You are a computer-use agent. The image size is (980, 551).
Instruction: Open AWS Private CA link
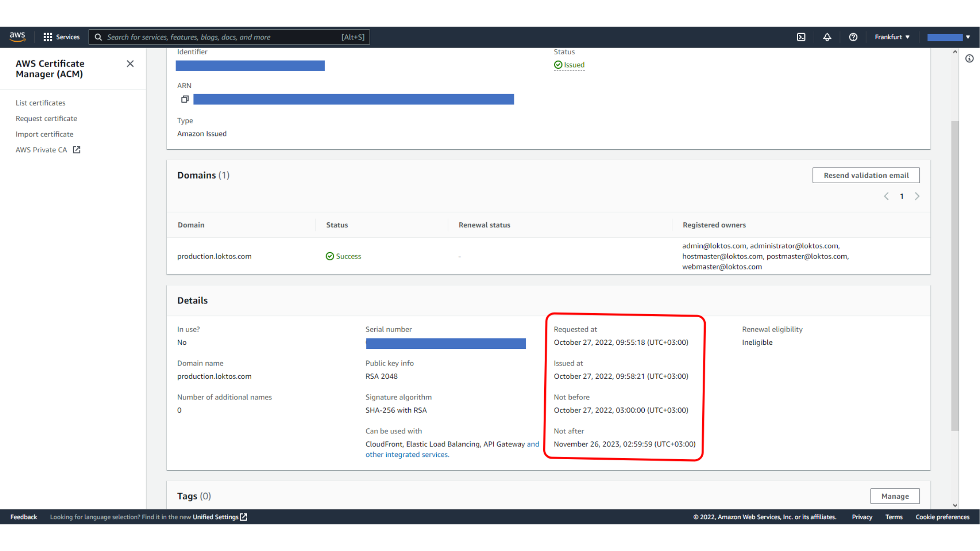(x=41, y=150)
